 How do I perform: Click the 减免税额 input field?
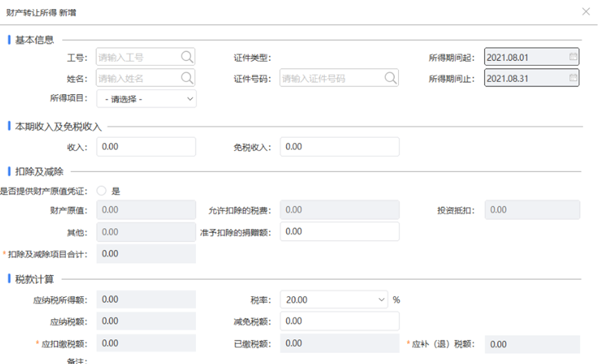(x=339, y=321)
